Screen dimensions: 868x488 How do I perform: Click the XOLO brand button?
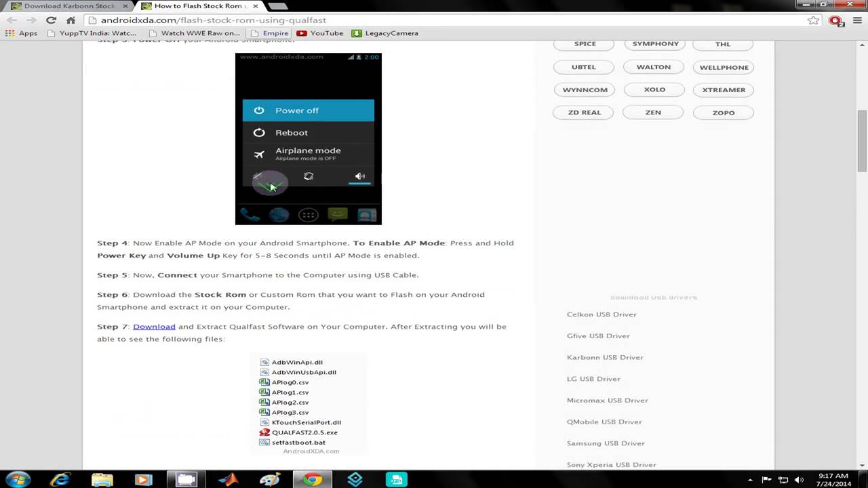pos(654,89)
